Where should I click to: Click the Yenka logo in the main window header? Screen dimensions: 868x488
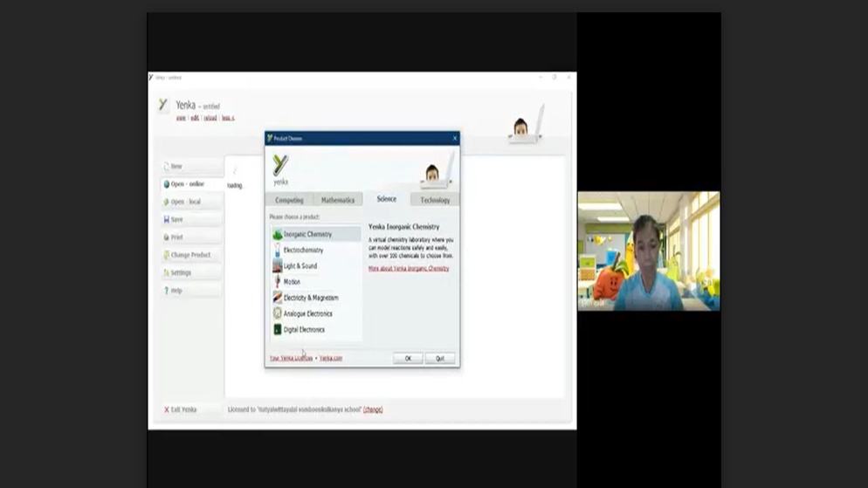tap(162, 105)
